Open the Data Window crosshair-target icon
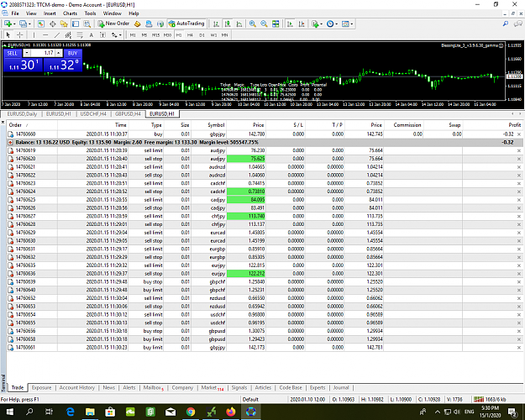 click(x=53, y=24)
